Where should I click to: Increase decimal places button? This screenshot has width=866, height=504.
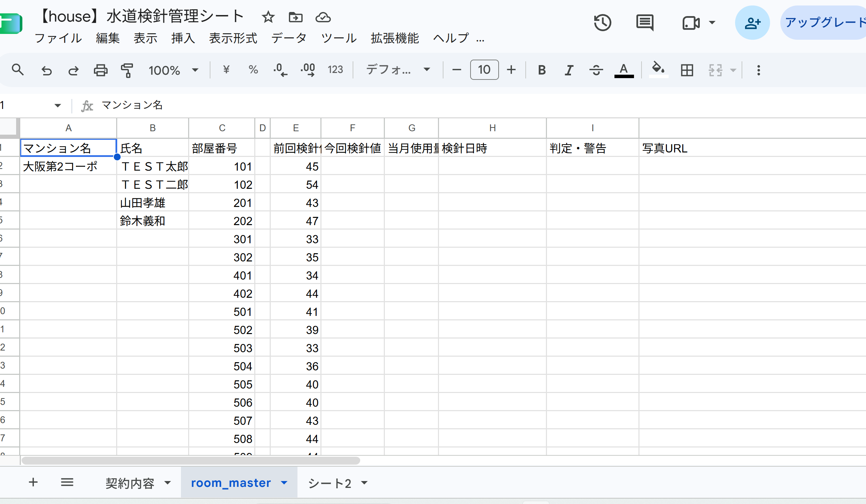pyautogui.click(x=308, y=70)
